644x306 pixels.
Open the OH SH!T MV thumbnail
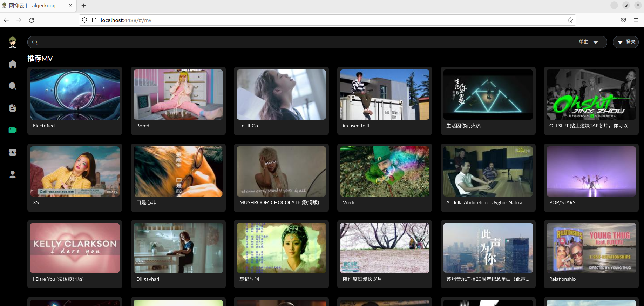pyautogui.click(x=591, y=94)
